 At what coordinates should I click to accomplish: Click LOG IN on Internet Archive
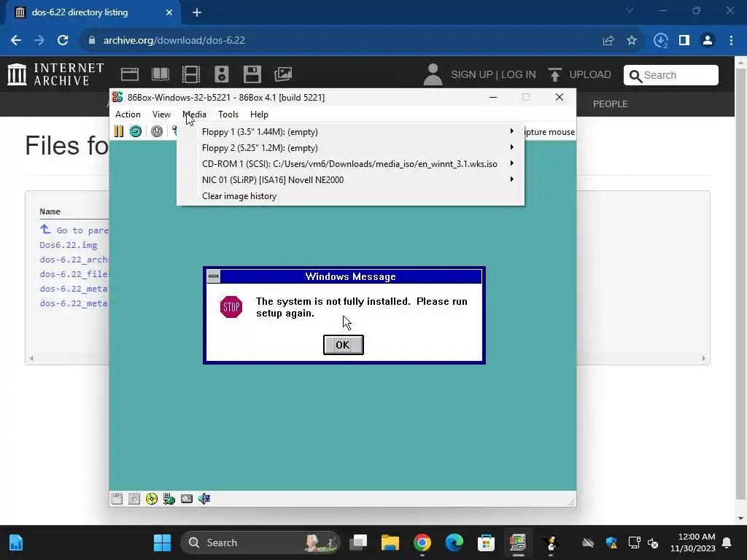[519, 75]
